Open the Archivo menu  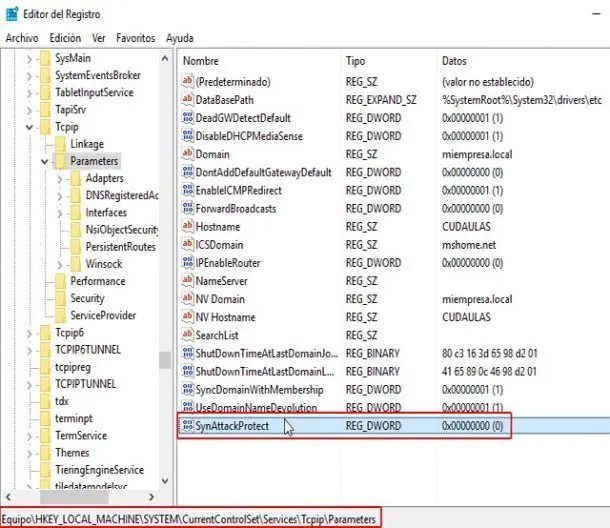click(x=21, y=37)
